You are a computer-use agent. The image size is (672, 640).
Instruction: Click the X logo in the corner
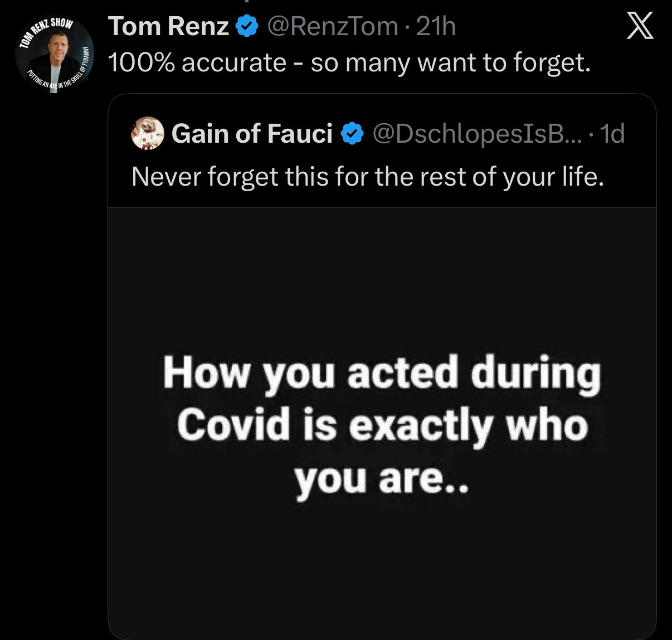640,26
